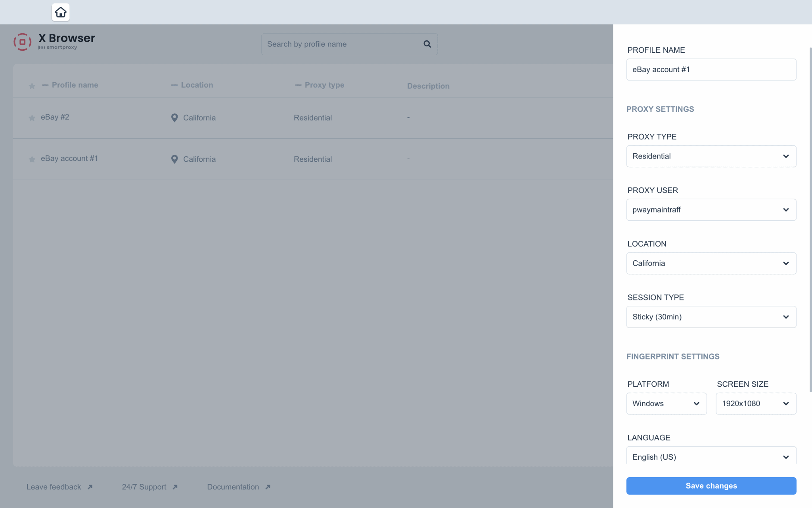Click the star icon in table header
This screenshot has height=508, width=812.
click(x=32, y=86)
